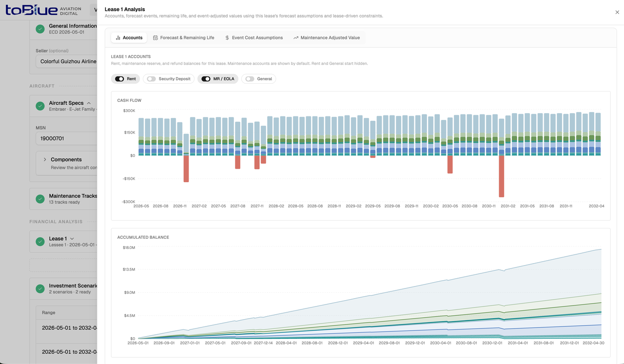Click the 'General Information' section title
The height and width of the screenshot is (364, 624).
(73, 26)
